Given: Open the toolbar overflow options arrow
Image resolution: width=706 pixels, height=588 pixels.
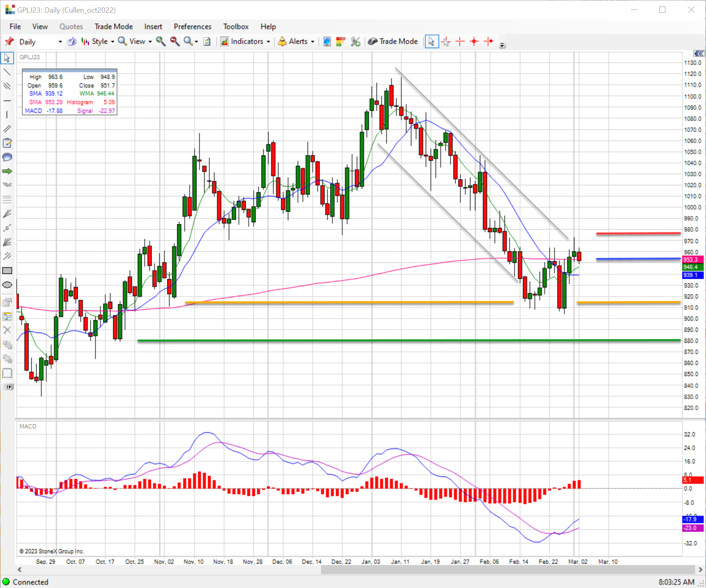Looking at the screenshot, I should pyautogui.click(x=503, y=46).
